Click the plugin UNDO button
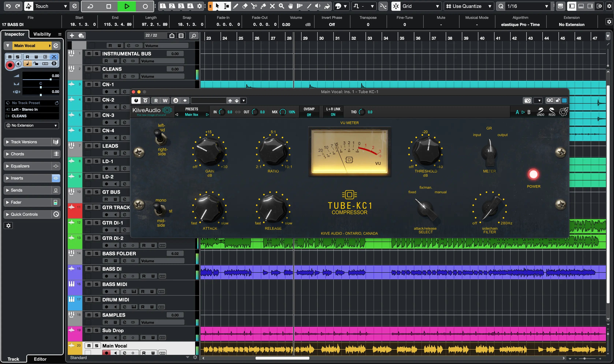 [x=540, y=112]
